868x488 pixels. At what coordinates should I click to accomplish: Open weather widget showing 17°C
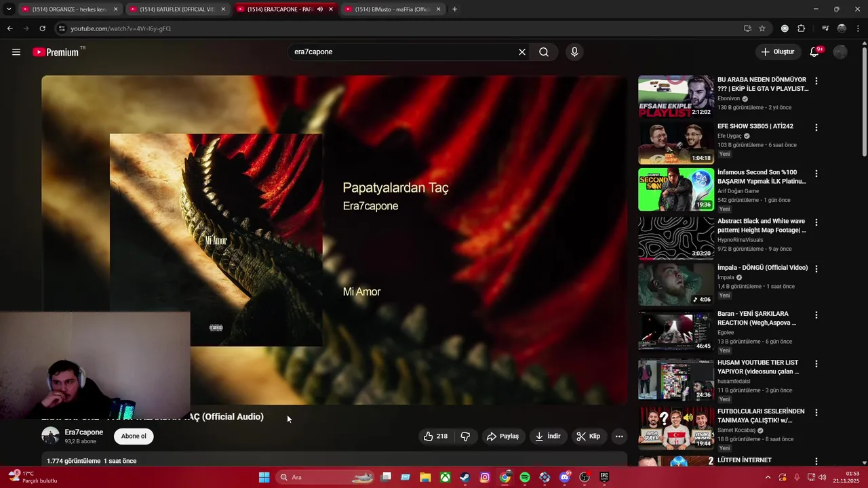33,477
